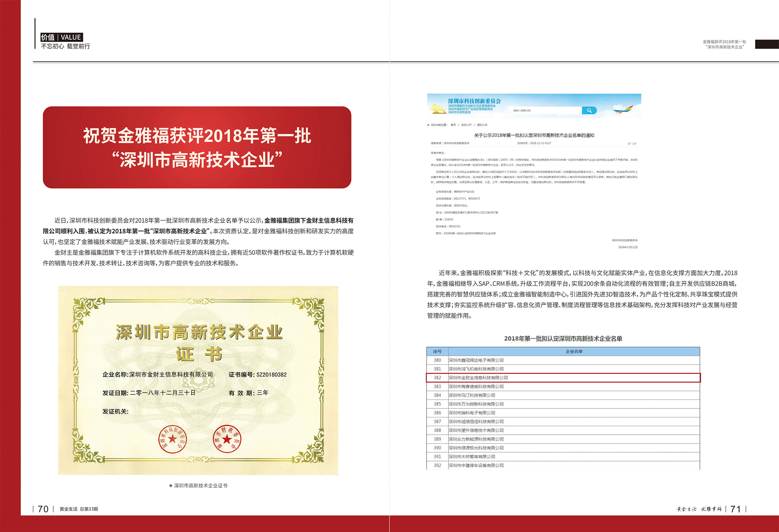Screen dimensions: 779x532
Task: Select row 384 深圳市马汀科技有限公司
Action: (563, 395)
